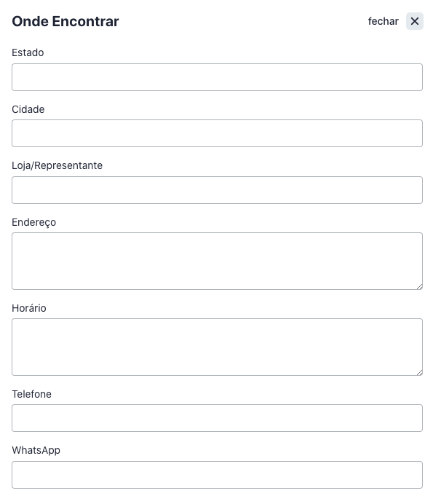Select the Loja/Representante input field
The image size is (441, 504).
[x=217, y=190]
